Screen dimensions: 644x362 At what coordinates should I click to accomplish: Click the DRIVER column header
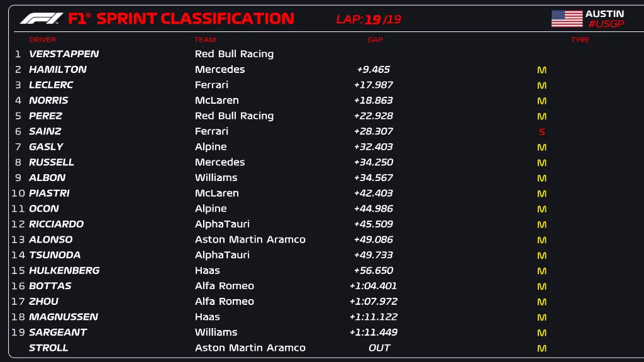click(42, 40)
